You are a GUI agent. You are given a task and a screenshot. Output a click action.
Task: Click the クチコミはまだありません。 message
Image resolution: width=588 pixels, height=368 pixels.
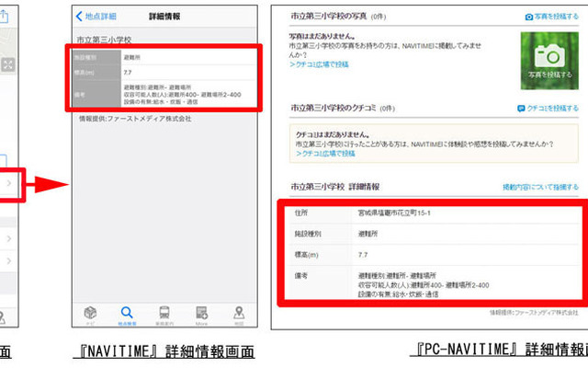click(333, 134)
